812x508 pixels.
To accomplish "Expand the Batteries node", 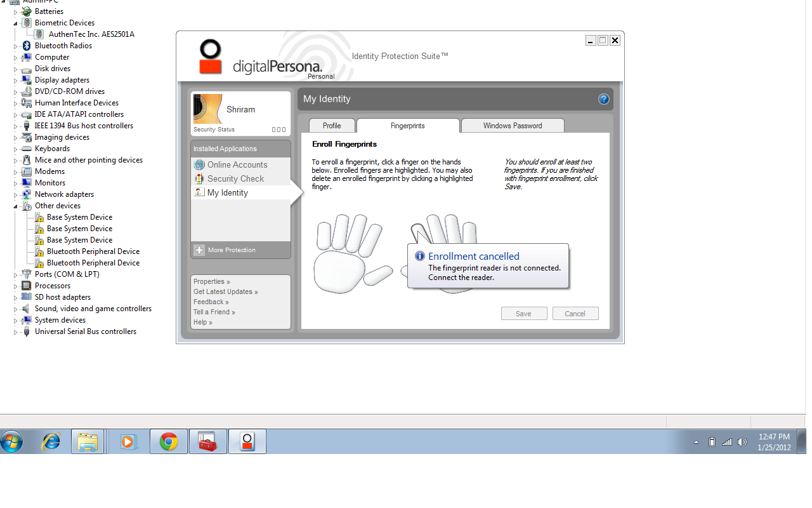I will [x=16, y=11].
